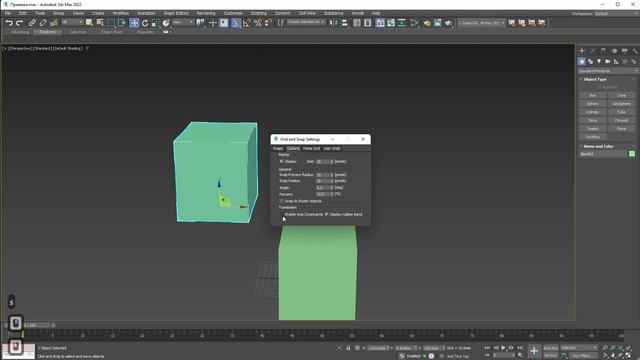Click the Snap Preview Radius field
This screenshot has height=360, width=640.
click(325, 175)
